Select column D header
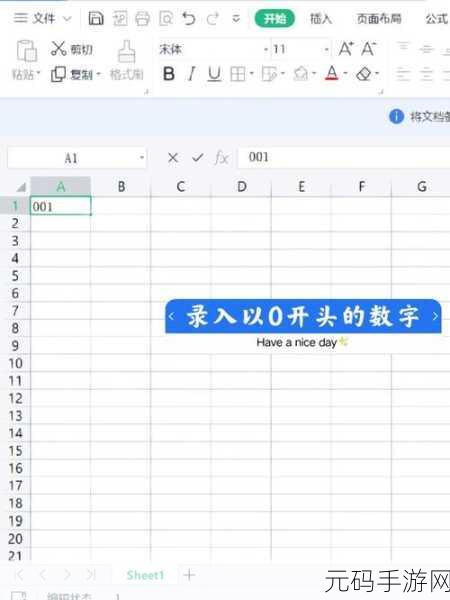This screenshot has height=600, width=450. click(x=241, y=186)
